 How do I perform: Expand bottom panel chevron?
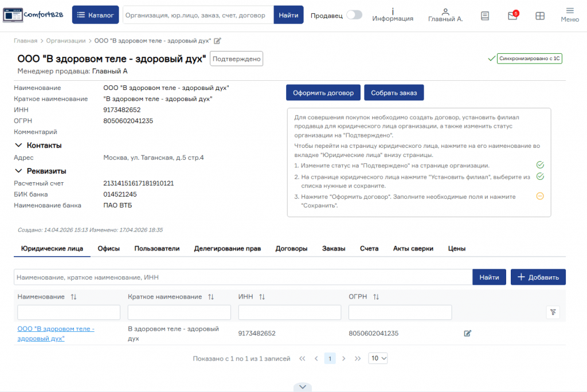pyautogui.click(x=303, y=387)
